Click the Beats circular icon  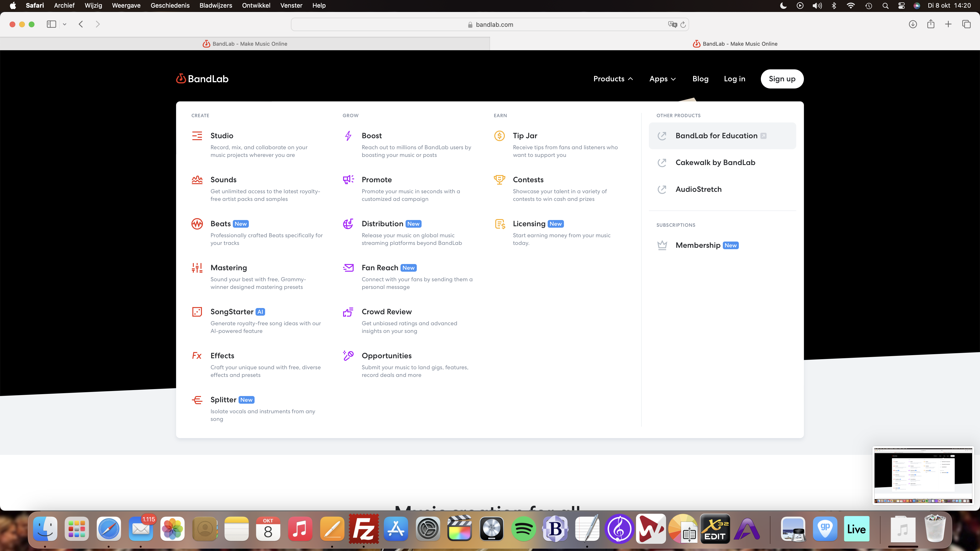tap(197, 224)
